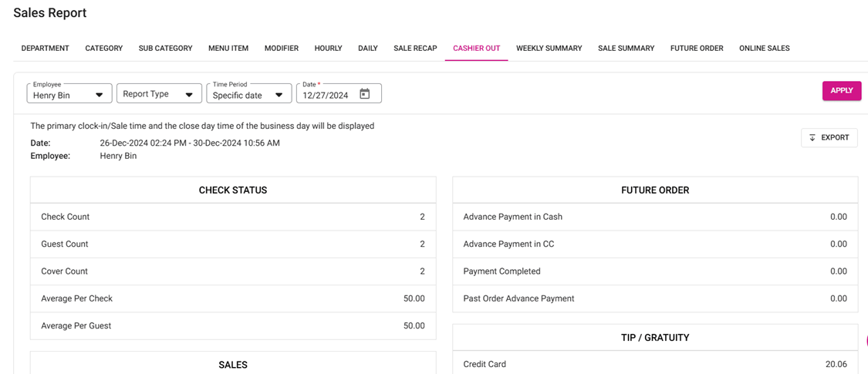
Task: Open the calendar date picker icon
Action: (365, 94)
